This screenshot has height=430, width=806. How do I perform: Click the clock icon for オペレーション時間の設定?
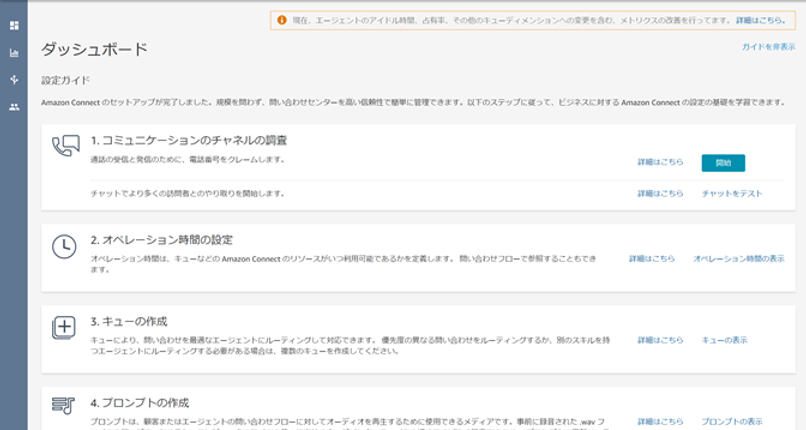(x=64, y=247)
